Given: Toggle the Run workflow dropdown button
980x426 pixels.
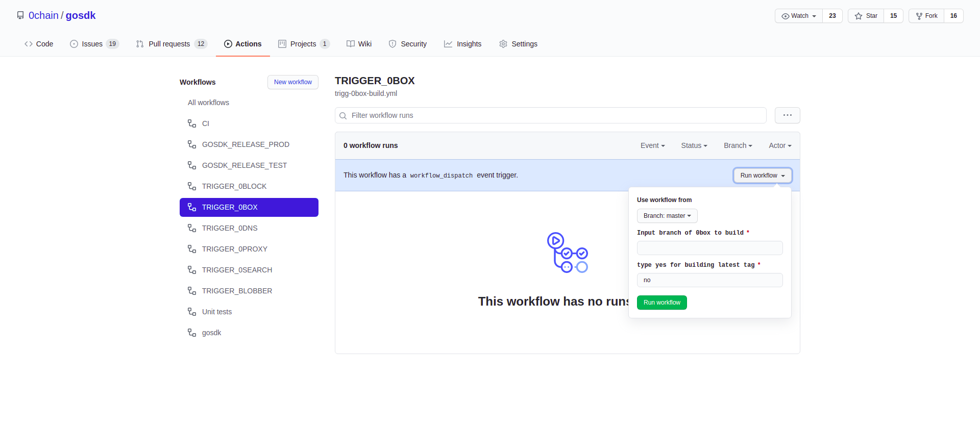Looking at the screenshot, I should (x=763, y=176).
